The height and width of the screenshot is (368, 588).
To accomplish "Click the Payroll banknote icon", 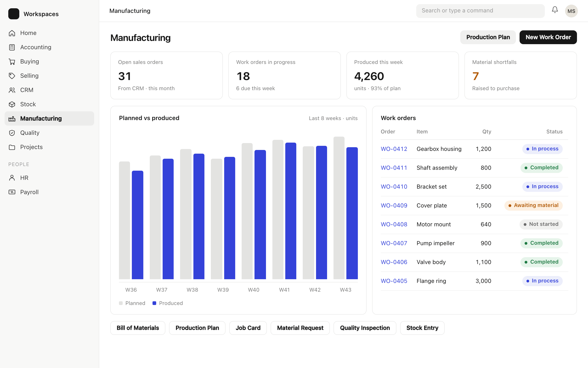I will [12, 192].
